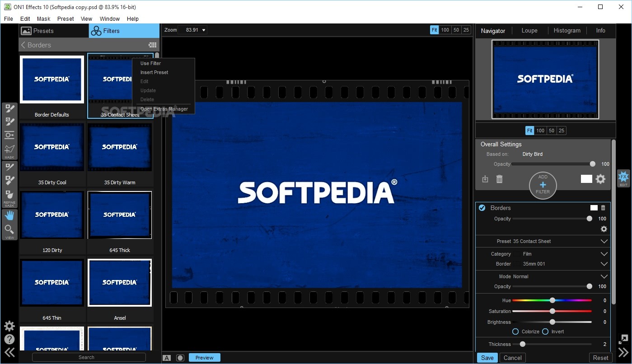Expand the Preset 35 Contact Sheet dropdown
The height and width of the screenshot is (364, 632).
point(604,241)
